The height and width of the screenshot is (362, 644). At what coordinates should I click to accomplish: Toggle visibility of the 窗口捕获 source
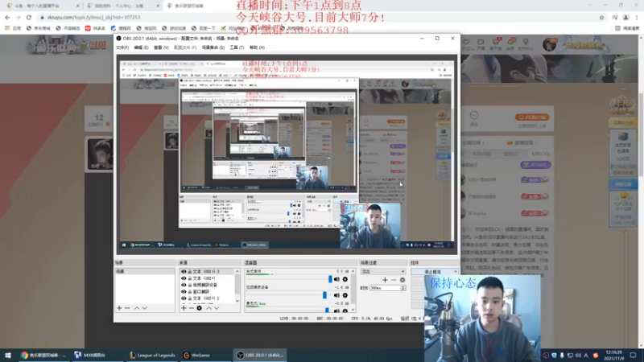coord(184,291)
